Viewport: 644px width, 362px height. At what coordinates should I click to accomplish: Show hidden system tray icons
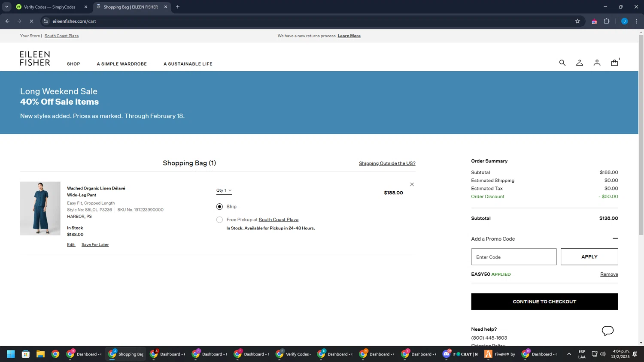[569, 354]
